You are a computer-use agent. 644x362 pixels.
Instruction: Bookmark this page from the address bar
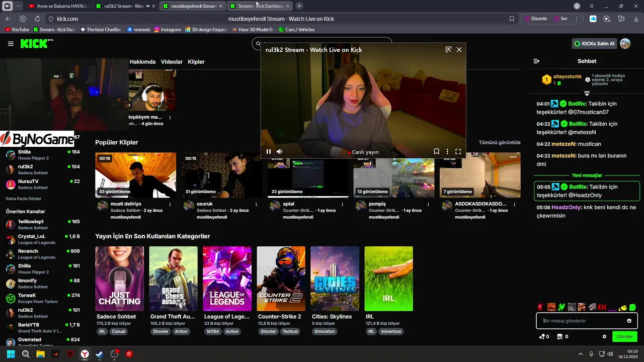(x=512, y=19)
